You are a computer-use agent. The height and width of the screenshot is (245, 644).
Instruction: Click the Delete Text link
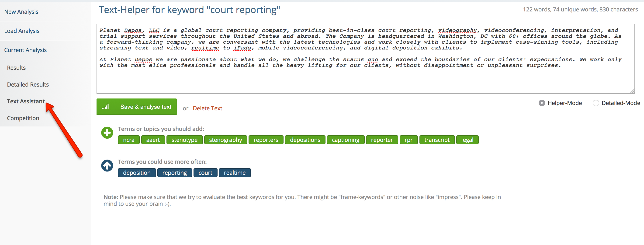(x=207, y=108)
